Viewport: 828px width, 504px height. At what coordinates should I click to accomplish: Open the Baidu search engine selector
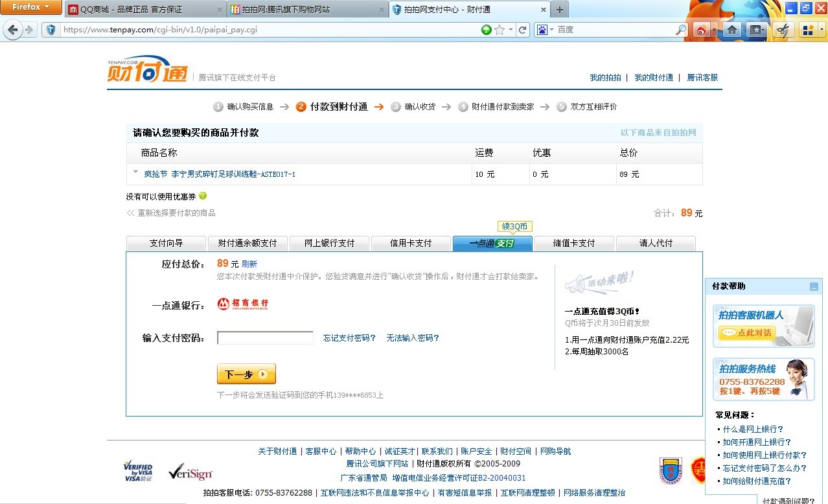click(x=544, y=30)
